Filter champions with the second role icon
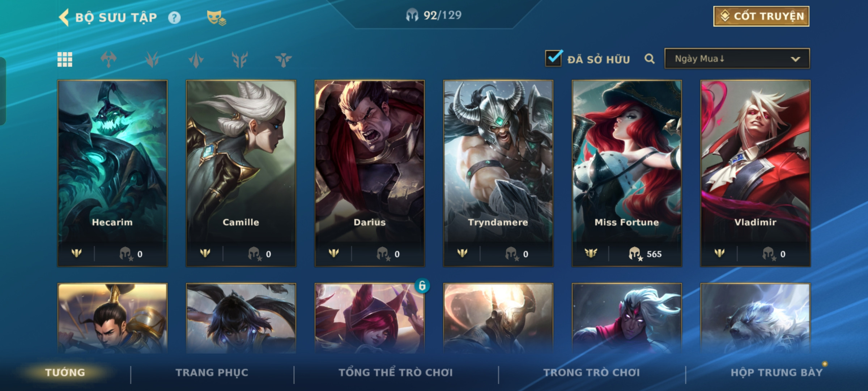This screenshot has width=868, height=391. (x=152, y=59)
